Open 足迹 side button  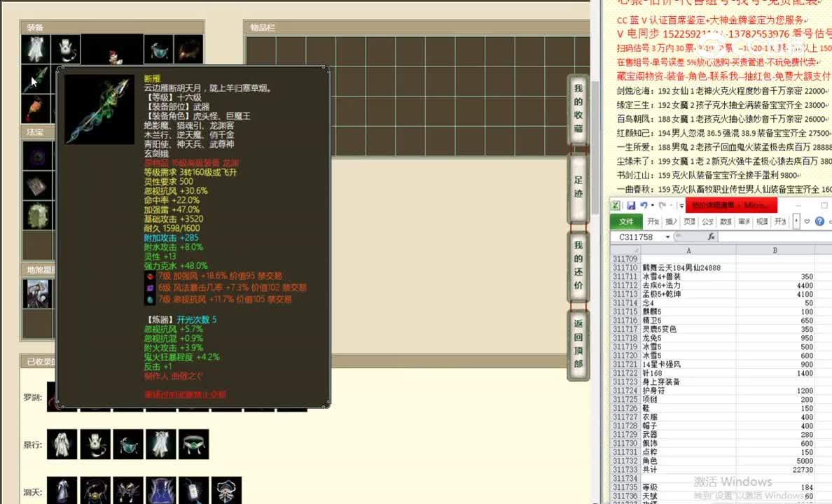(x=578, y=188)
